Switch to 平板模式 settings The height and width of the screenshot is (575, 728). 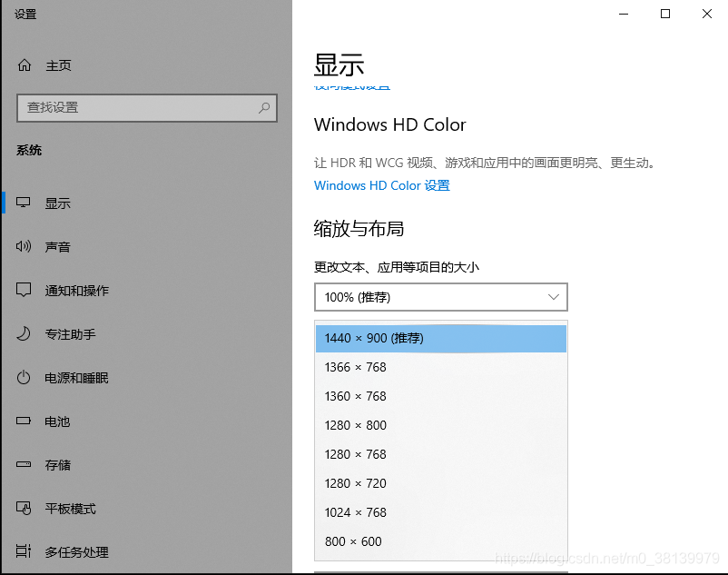coord(70,509)
